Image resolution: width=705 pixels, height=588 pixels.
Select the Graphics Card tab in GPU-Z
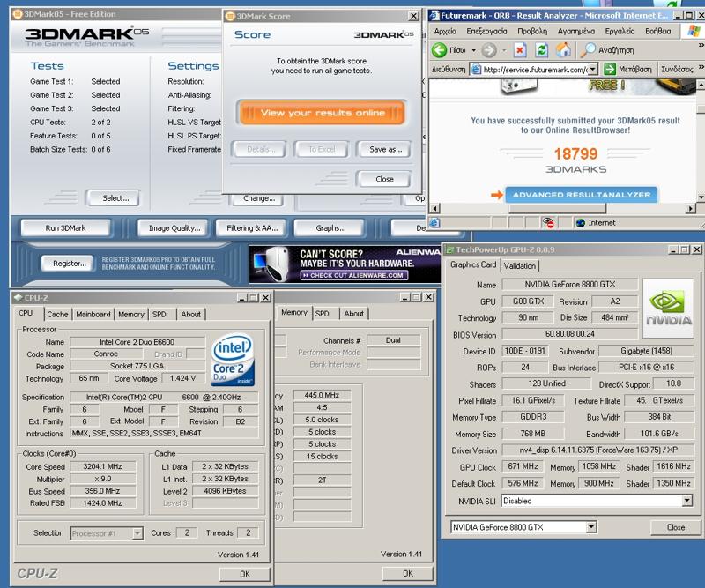[x=473, y=264]
